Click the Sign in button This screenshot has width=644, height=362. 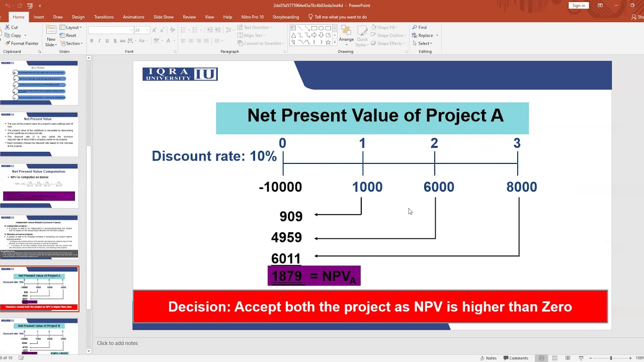[x=579, y=6]
